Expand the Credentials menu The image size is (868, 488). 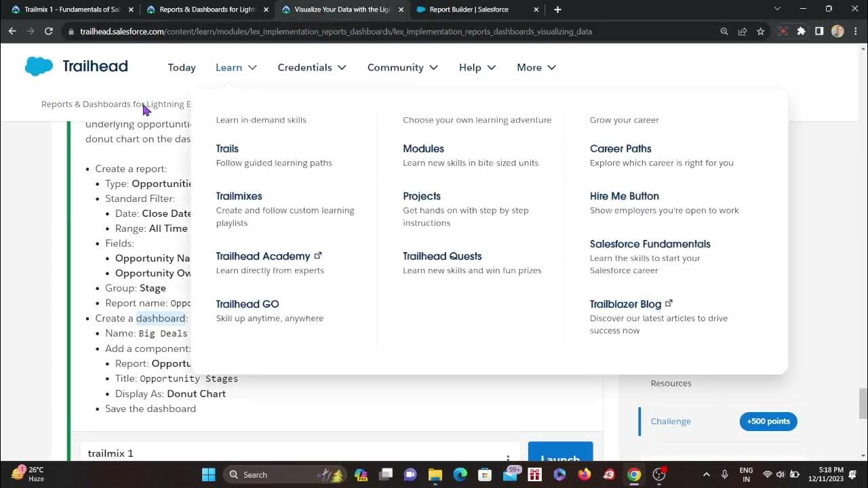pos(312,67)
